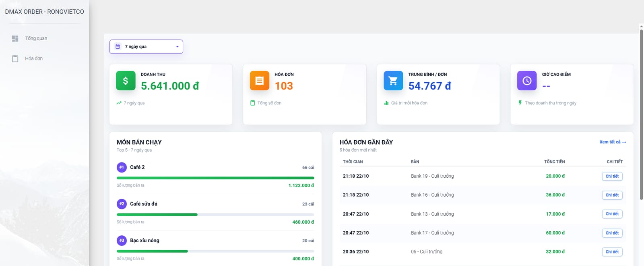Click the 23 cái quantity label
The width and height of the screenshot is (644, 266).
[x=308, y=204]
